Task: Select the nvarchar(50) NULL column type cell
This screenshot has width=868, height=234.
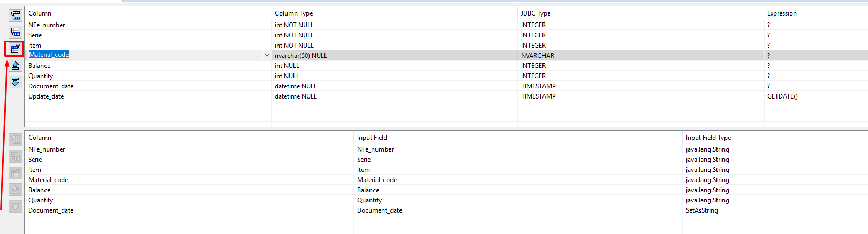Action: 300,56
